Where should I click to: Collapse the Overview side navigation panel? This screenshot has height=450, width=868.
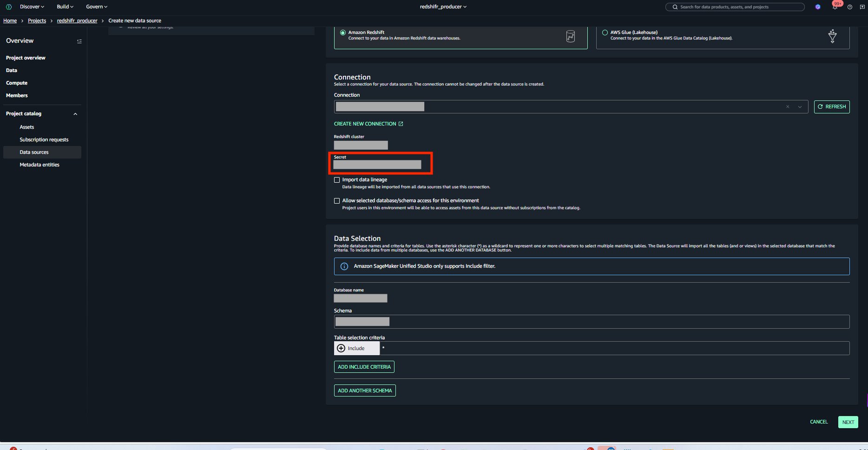tap(79, 41)
